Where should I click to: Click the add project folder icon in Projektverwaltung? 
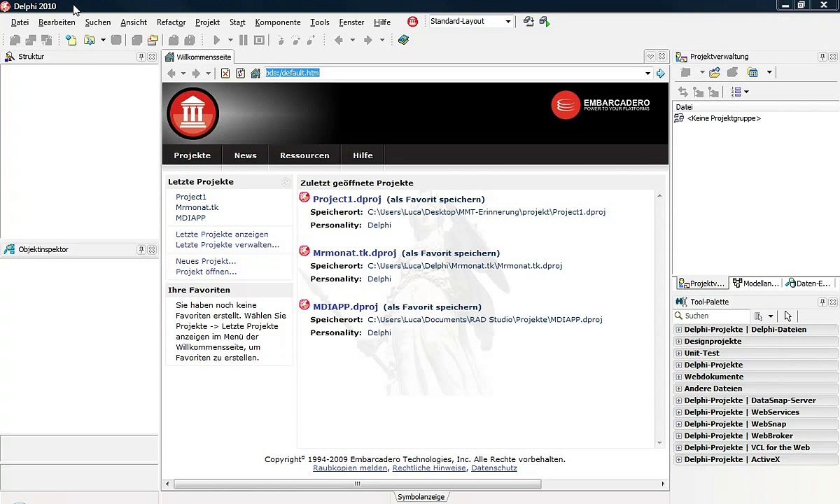click(715, 72)
